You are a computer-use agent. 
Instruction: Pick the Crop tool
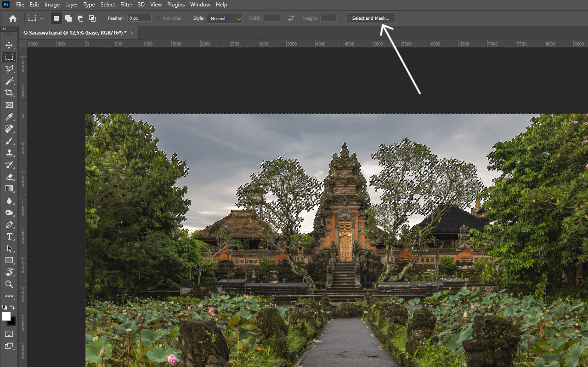pos(9,93)
